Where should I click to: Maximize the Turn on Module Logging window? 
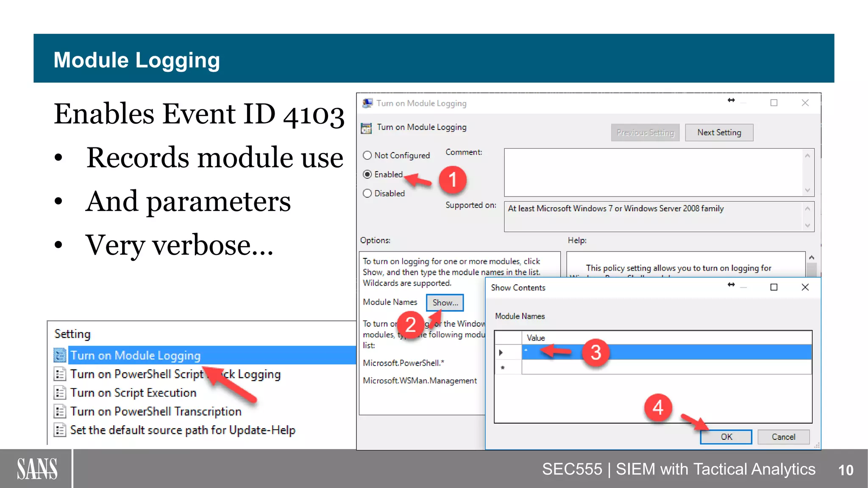(x=774, y=103)
